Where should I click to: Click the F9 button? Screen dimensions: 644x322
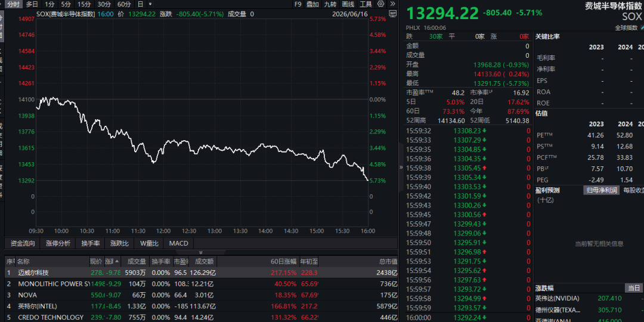point(298,4)
